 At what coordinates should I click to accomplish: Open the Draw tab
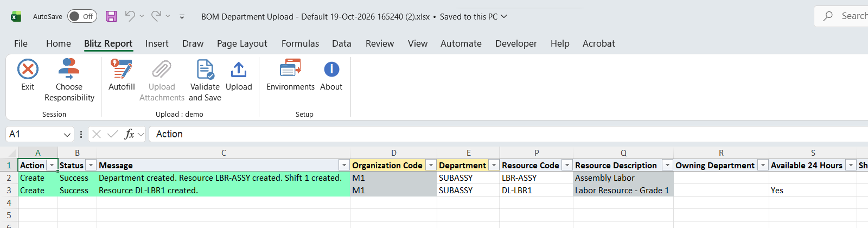[193, 43]
